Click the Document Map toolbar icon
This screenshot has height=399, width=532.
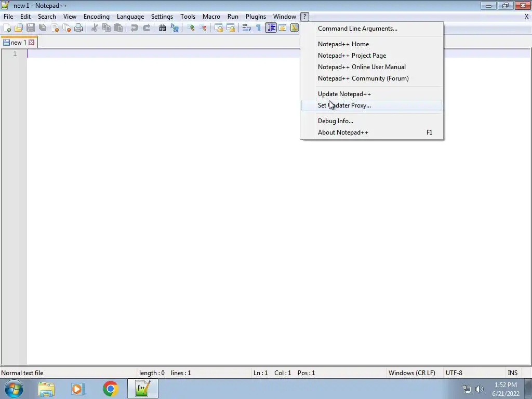pyautogui.click(x=294, y=28)
